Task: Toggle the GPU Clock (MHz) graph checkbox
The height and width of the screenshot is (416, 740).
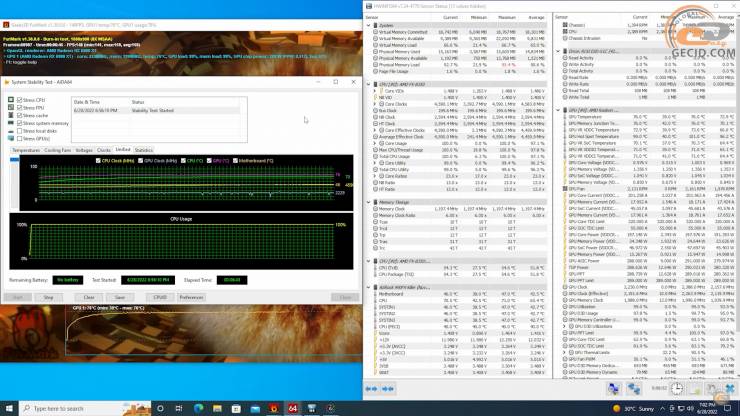Action: 141,161
